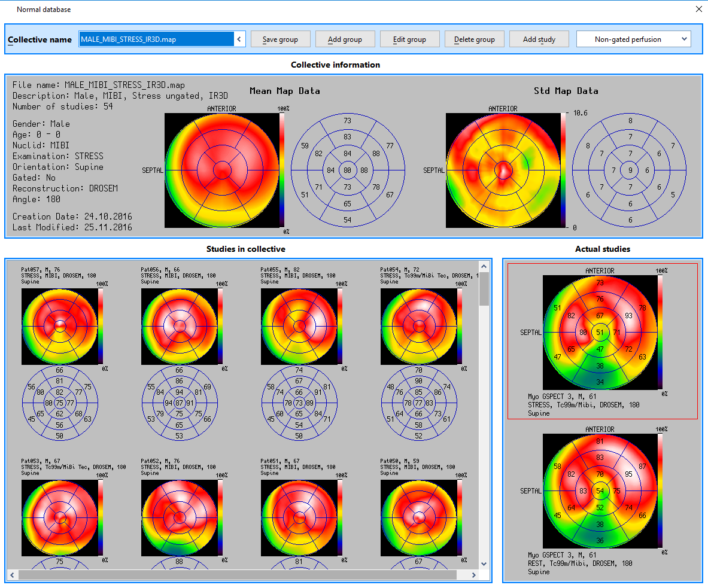The image size is (708, 588).
Task: Select the Pat051 polar map thumbnail
Action: click(x=299, y=517)
